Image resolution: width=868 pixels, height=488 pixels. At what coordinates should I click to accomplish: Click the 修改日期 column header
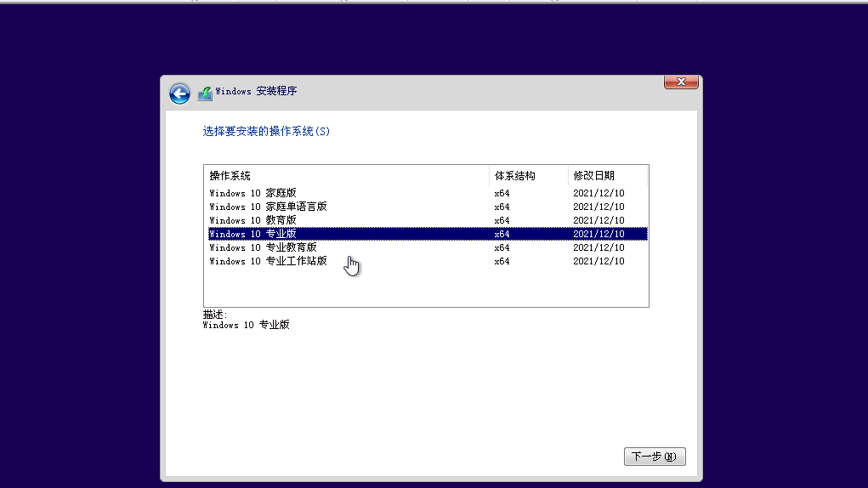coord(607,176)
